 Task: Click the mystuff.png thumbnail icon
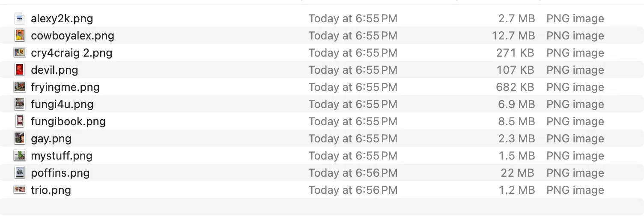(19, 156)
